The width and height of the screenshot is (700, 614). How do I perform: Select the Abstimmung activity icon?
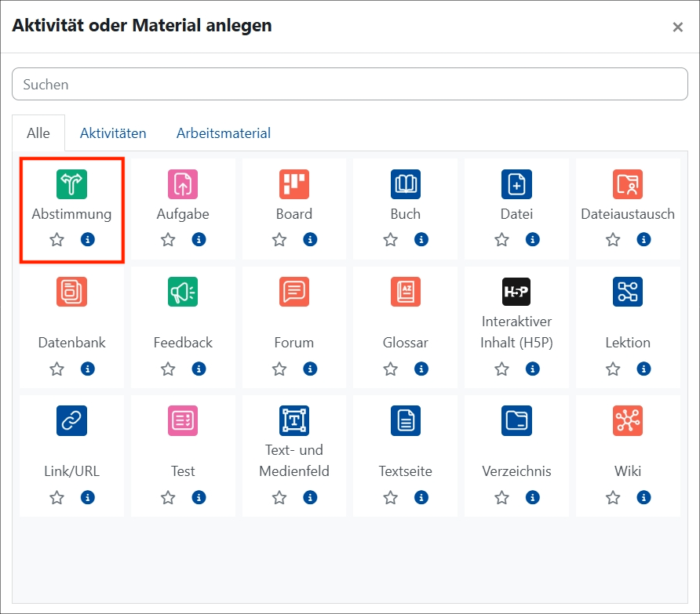coord(71,184)
